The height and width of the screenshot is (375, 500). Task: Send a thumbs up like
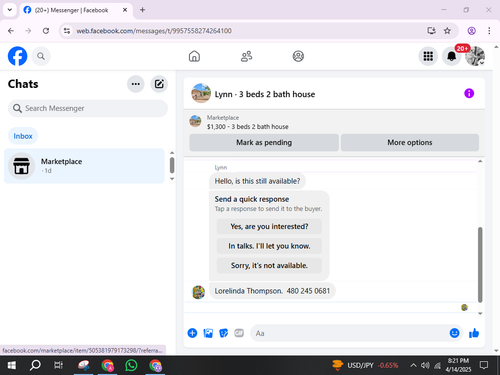[x=474, y=333]
